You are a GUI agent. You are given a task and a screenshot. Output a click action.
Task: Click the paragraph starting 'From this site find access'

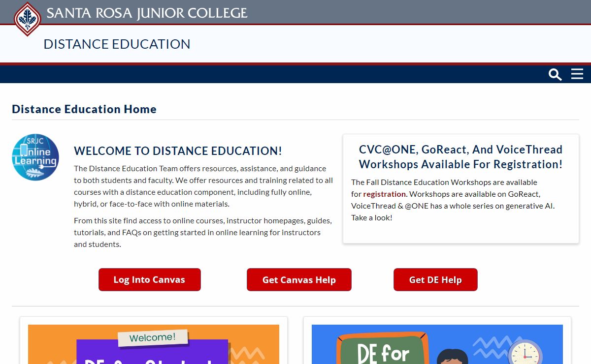[203, 232]
